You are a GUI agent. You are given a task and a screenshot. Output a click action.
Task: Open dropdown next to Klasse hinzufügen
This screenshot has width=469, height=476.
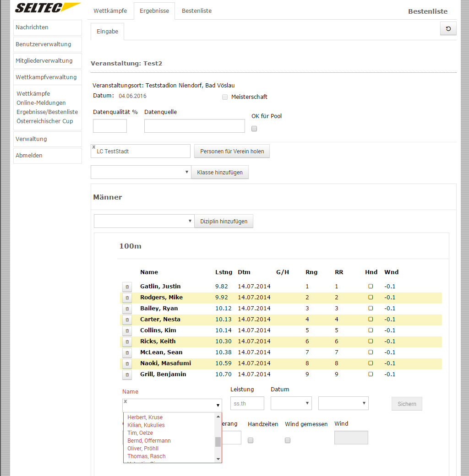click(141, 172)
